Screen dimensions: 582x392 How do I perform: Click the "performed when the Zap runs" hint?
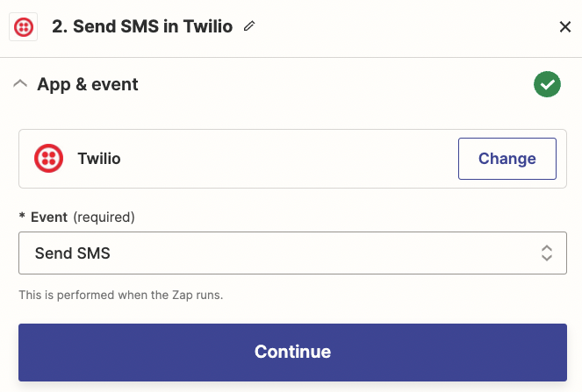pyautogui.click(x=121, y=295)
